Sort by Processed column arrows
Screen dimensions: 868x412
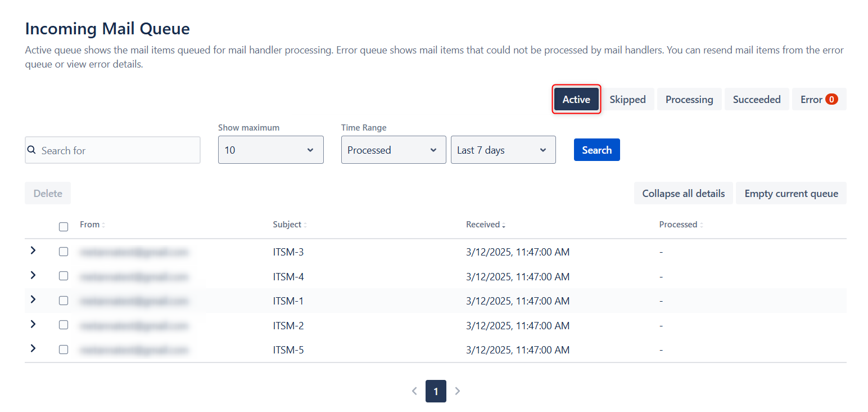702,225
